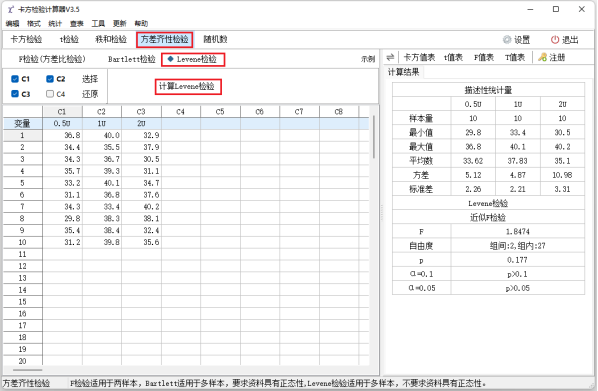598x391 pixels.
Task: Open the 编辑 menu
Action: click(x=13, y=24)
